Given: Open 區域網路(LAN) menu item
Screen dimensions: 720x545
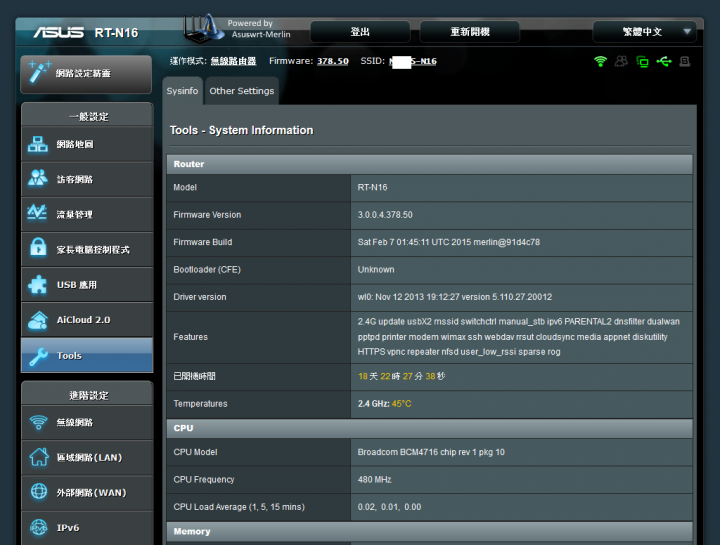Looking at the screenshot, I should click(x=87, y=457).
